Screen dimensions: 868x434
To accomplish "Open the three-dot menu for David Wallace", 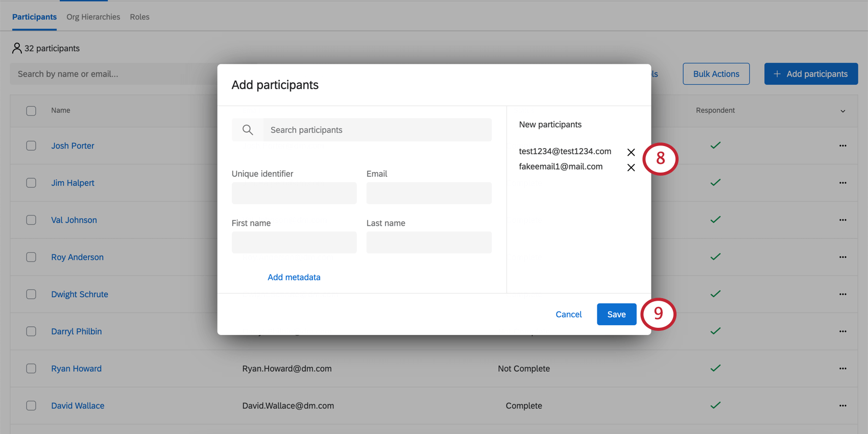I will (842, 405).
